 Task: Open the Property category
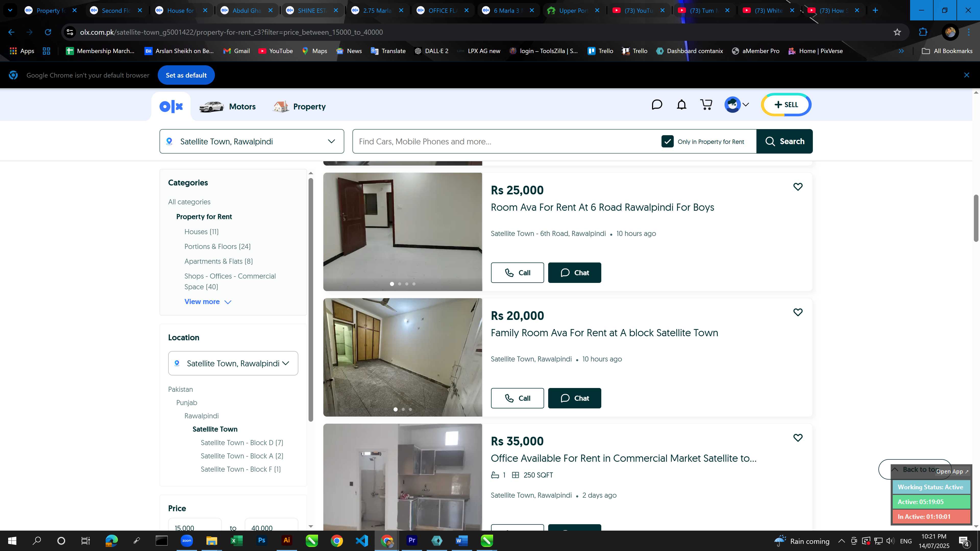click(x=299, y=107)
